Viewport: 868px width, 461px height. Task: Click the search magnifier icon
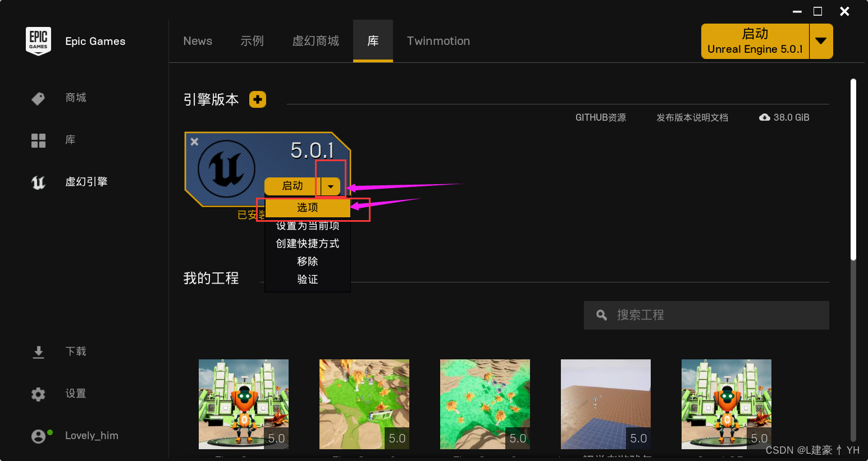[601, 315]
